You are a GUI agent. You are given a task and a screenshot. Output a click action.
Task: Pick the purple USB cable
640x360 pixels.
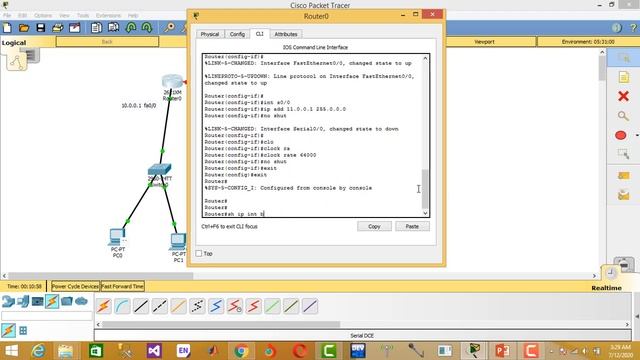click(x=310, y=306)
